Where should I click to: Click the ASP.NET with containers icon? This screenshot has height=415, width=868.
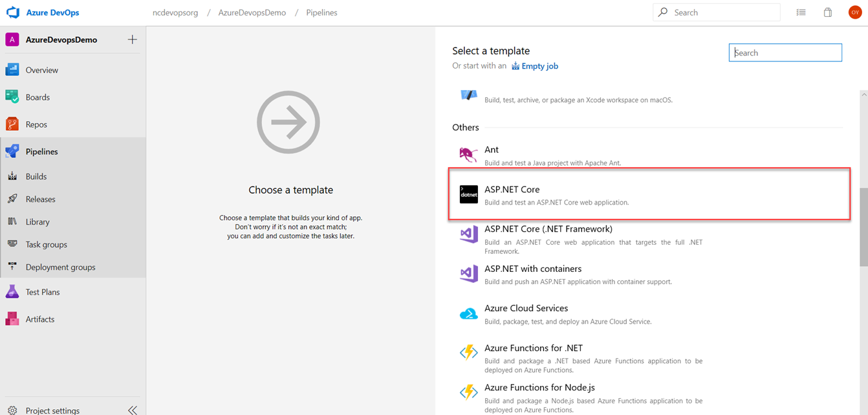pos(469,274)
